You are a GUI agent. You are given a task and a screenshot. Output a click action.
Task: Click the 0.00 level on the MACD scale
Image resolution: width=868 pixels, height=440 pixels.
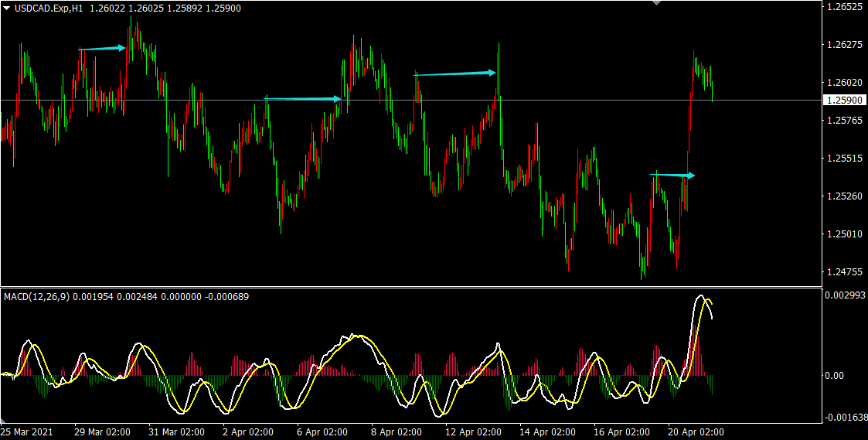[x=834, y=376]
